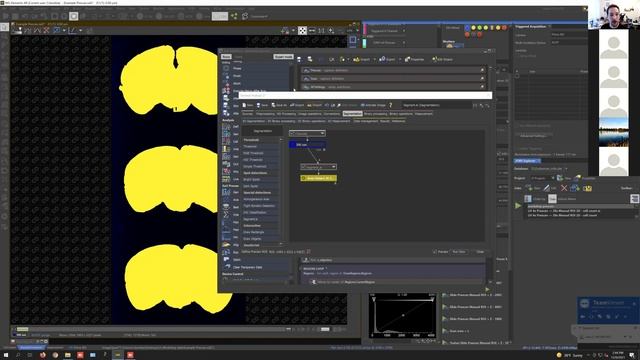Click the image viewer horizontal scrollbar

[x=151, y=329]
